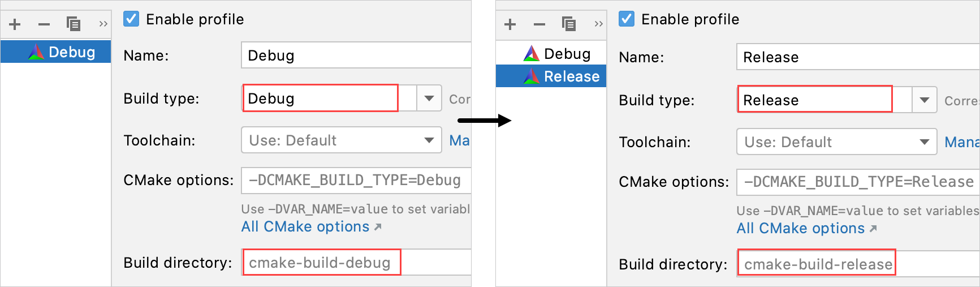Toggle Enable profile checkbox for Release profile

627,19
